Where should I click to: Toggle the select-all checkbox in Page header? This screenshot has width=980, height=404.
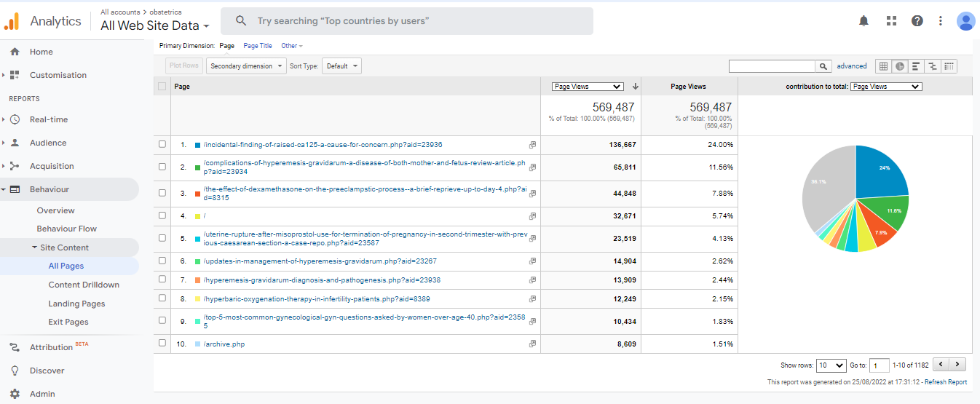162,87
